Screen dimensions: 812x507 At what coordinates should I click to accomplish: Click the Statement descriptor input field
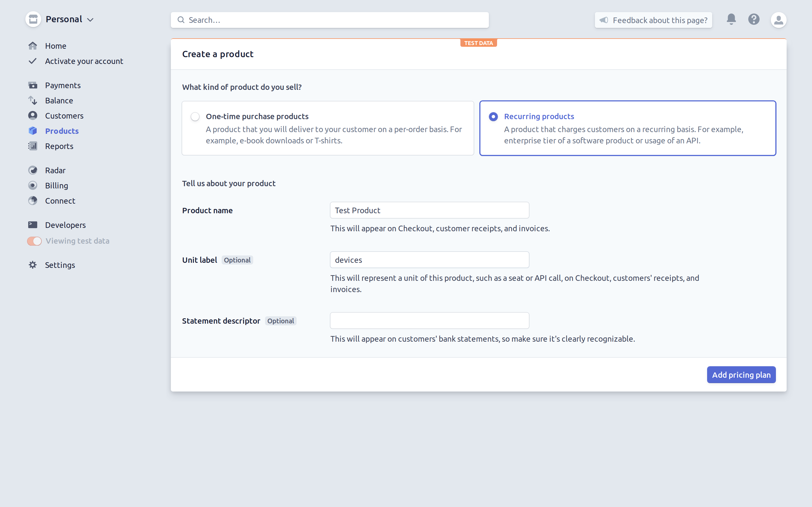point(430,320)
